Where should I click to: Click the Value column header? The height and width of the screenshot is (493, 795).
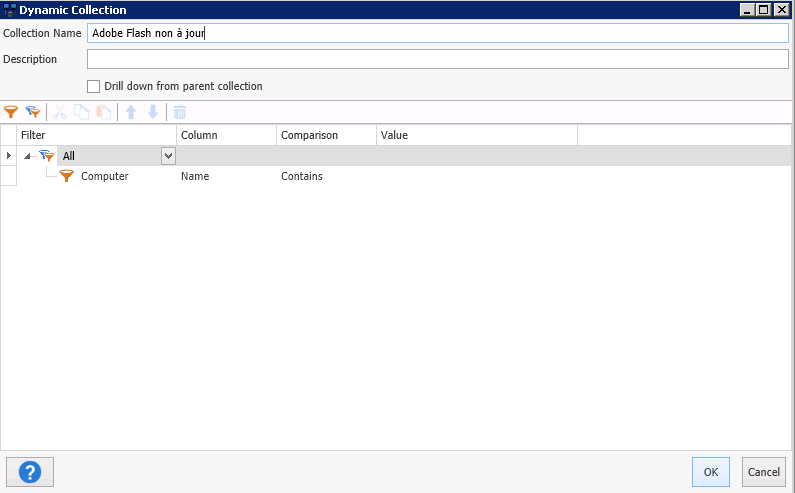[x=477, y=135]
